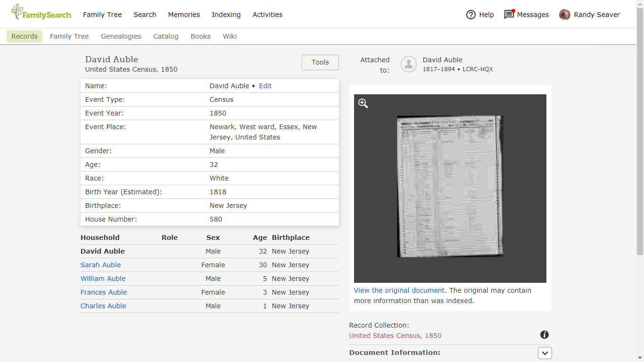Click Edit next to David Auble's name
The image size is (644, 362).
click(265, 86)
